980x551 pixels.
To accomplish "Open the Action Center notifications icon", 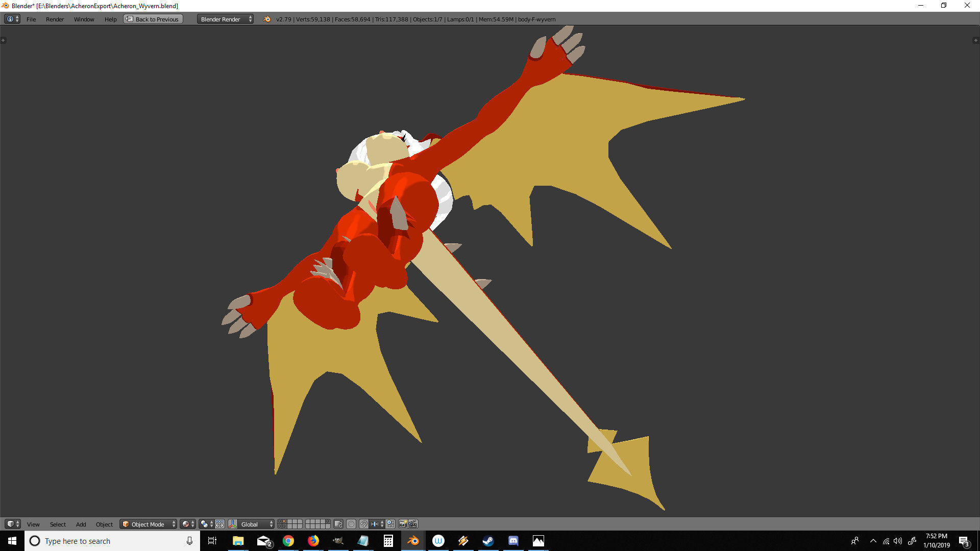I will pyautogui.click(x=964, y=541).
